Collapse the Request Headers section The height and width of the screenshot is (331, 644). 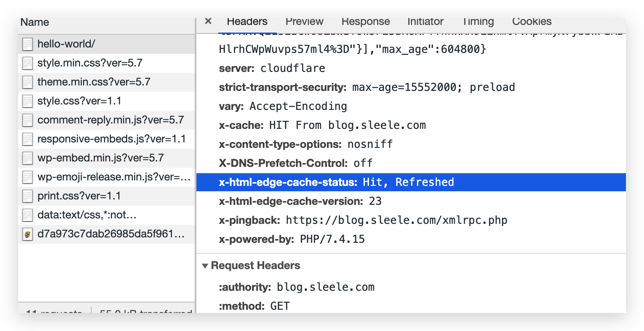(x=206, y=265)
